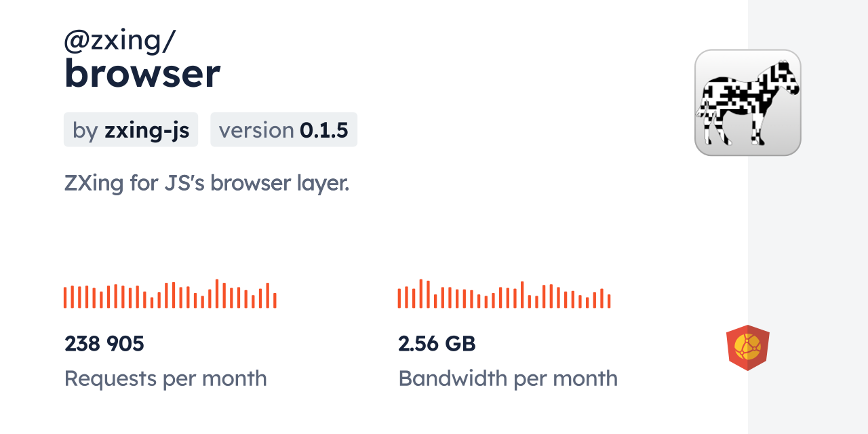Click the zebra barcode package logo
The image size is (868, 434).
tap(747, 102)
